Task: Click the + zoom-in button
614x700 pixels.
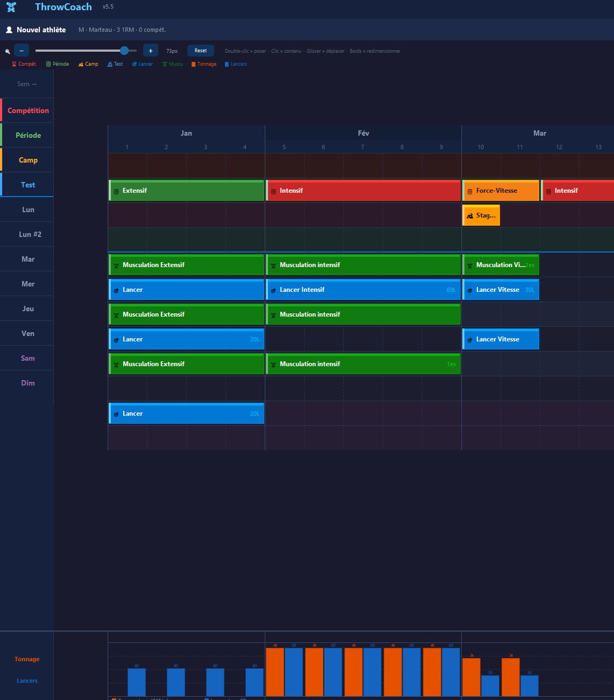Action: [150, 50]
